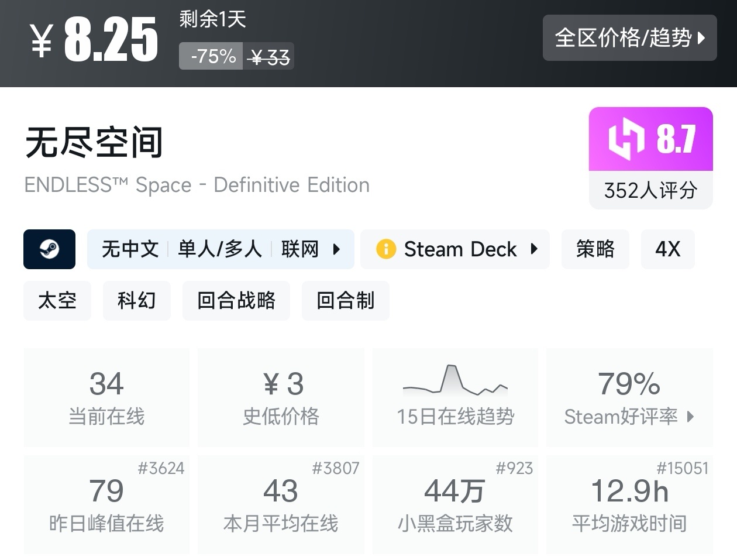Choose the 回合战略 tag
737x560 pixels.
click(x=236, y=301)
